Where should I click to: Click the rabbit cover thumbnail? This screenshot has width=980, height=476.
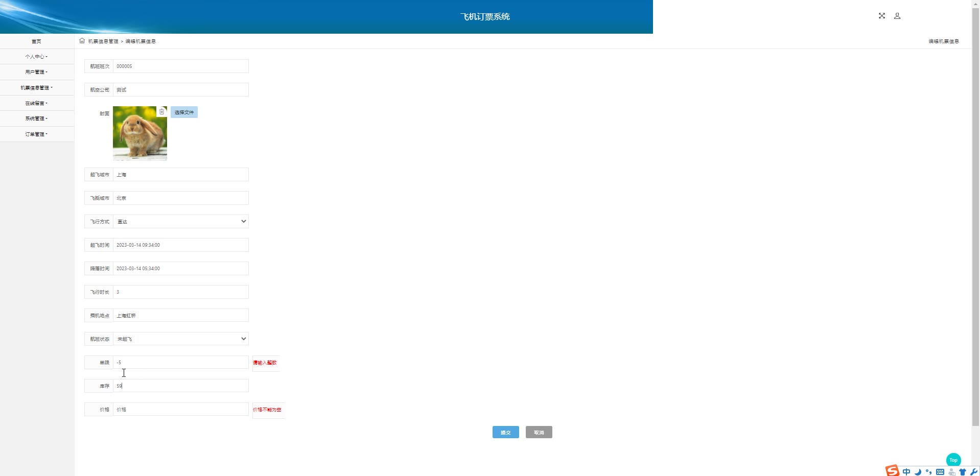pos(140,133)
